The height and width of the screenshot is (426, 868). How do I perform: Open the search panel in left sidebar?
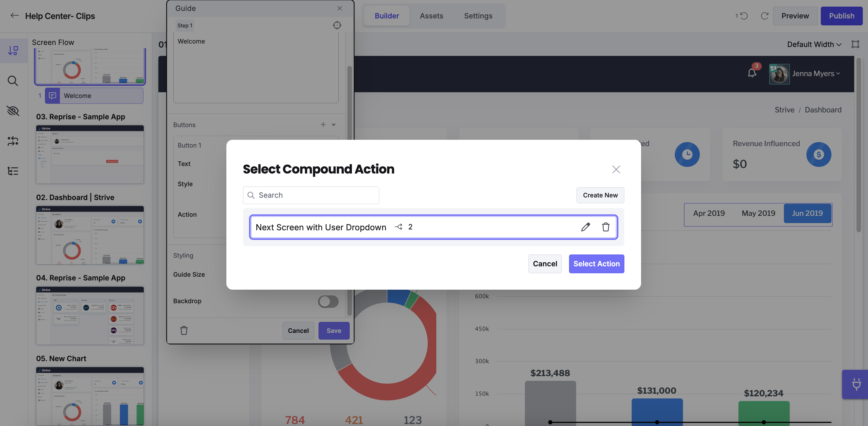click(x=13, y=81)
